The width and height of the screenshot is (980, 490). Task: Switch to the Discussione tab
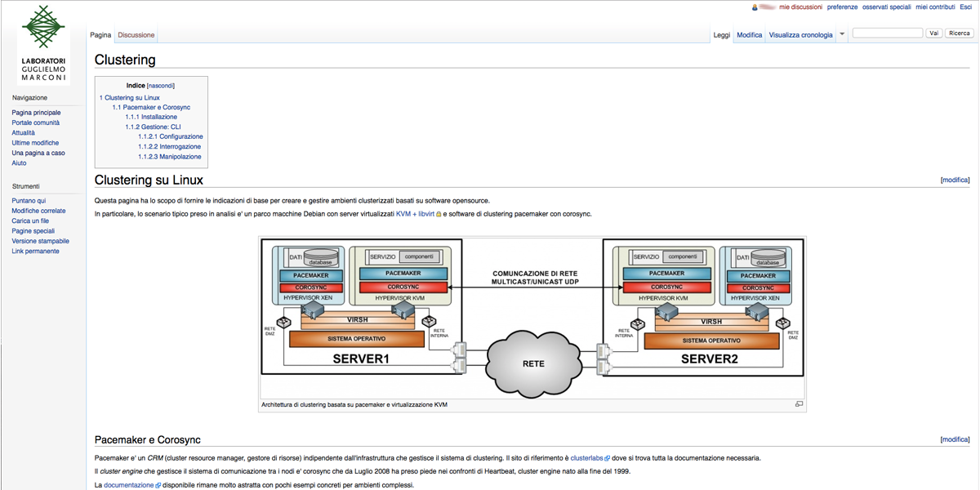(136, 35)
